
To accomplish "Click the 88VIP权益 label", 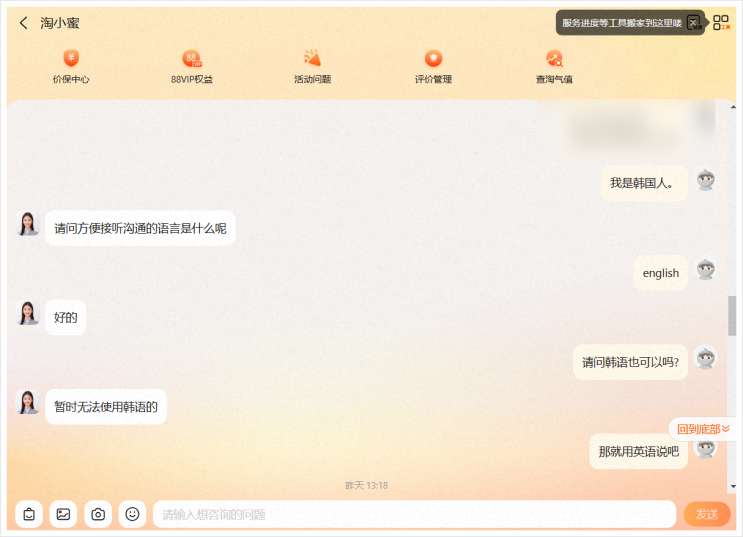I will (x=192, y=80).
